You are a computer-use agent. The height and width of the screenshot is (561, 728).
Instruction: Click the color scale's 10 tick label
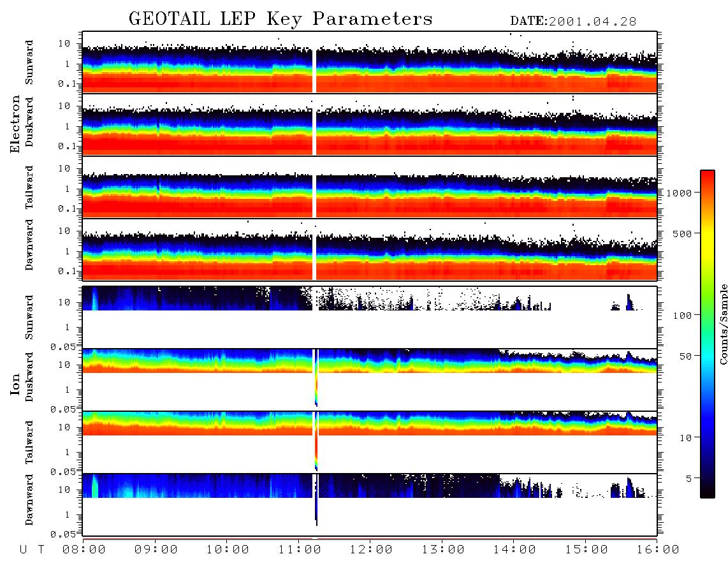685,438
